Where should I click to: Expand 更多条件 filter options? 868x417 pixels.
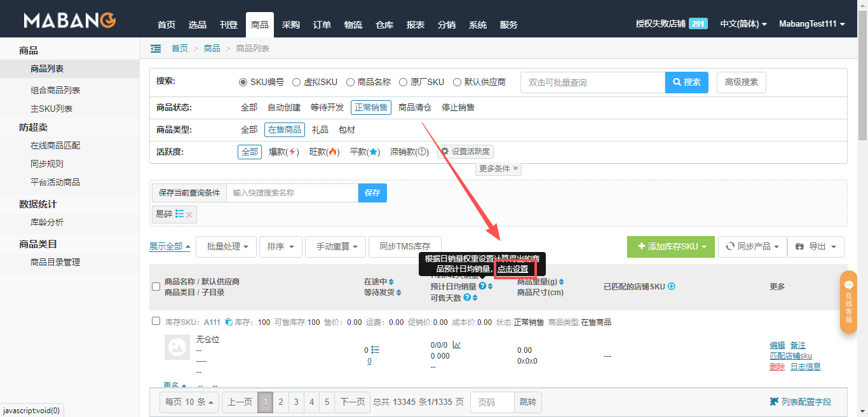[x=499, y=169]
